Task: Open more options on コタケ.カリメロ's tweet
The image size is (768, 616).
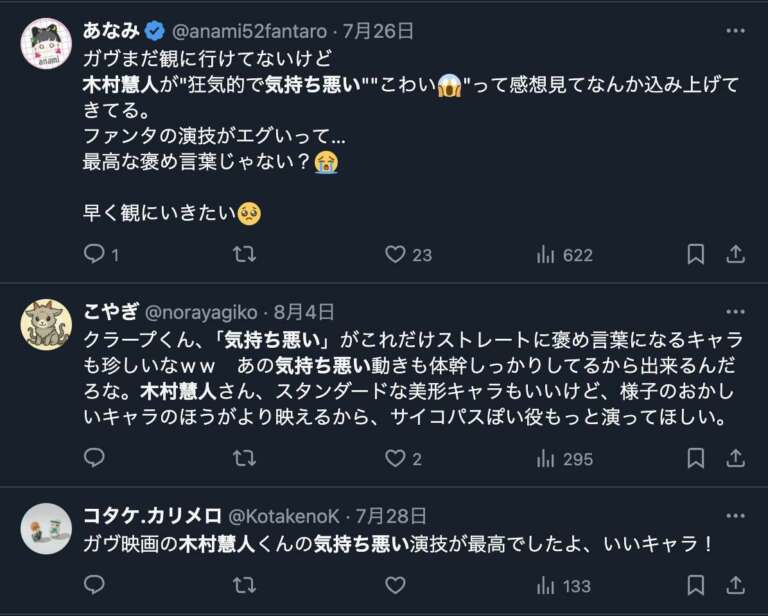Action: pyautogui.click(x=736, y=516)
